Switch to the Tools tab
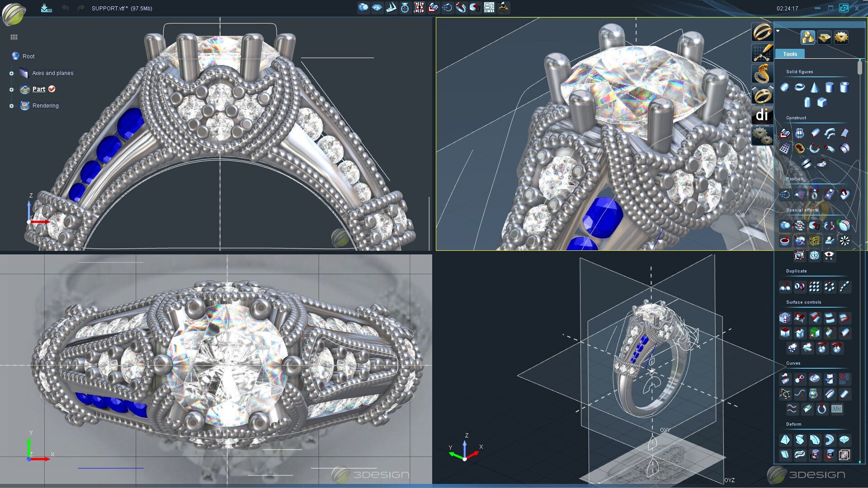Viewport: 868px width, 488px height. click(x=789, y=53)
